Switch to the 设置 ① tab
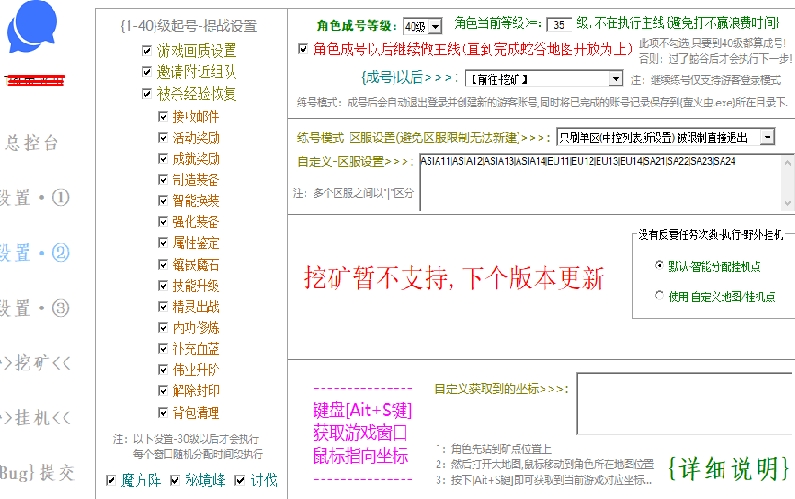Image resolution: width=795 pixels, height=499 pixels. pyautogui.click(x=34, y=198)
